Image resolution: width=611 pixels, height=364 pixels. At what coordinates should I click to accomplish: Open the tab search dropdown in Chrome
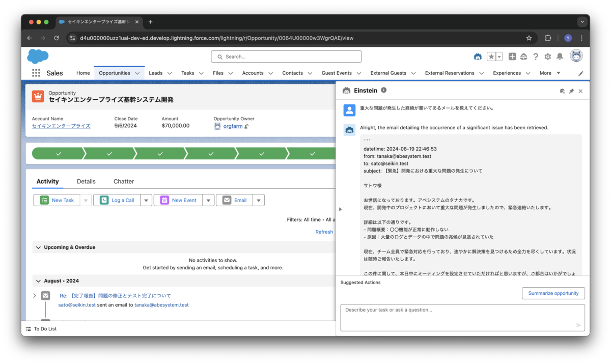point(582,22)
